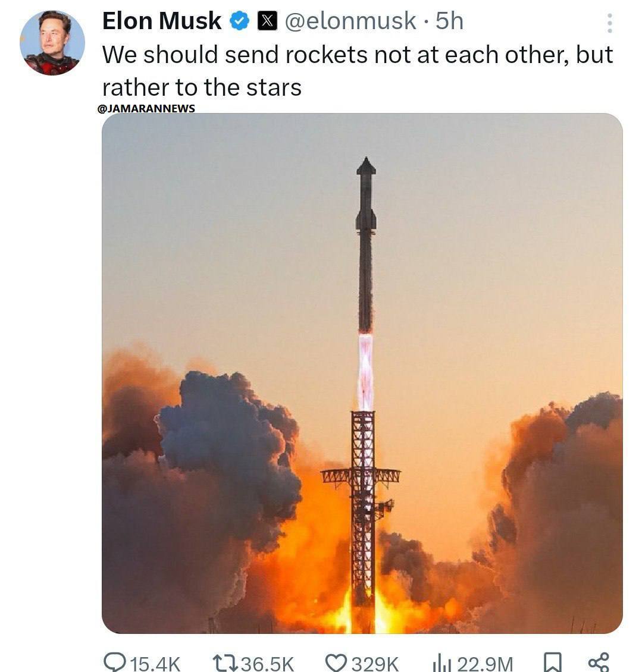Open Elon Musk's profile picture
Image resolution: width=642 pixels, height=672 pixels.
click(52, 43)
